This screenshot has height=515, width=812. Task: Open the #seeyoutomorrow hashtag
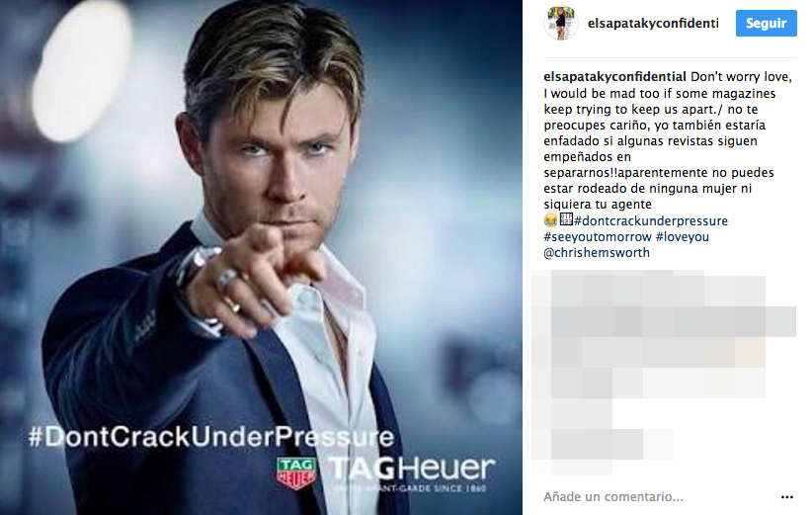pyautogui.click(x=597, y=237)
